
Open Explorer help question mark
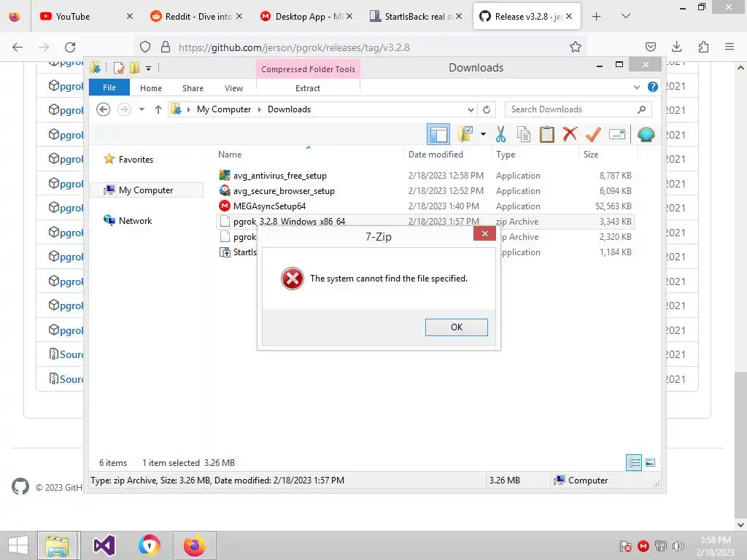[653, 87]
